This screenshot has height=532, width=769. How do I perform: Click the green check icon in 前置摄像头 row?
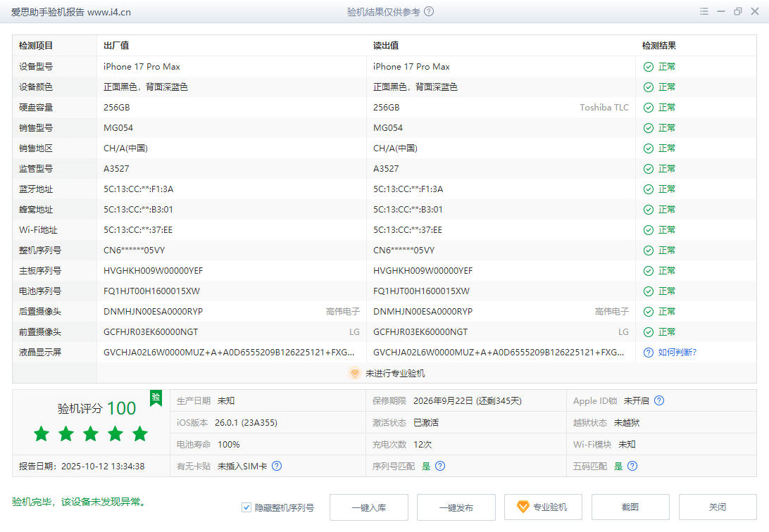[x=649, y=332]
